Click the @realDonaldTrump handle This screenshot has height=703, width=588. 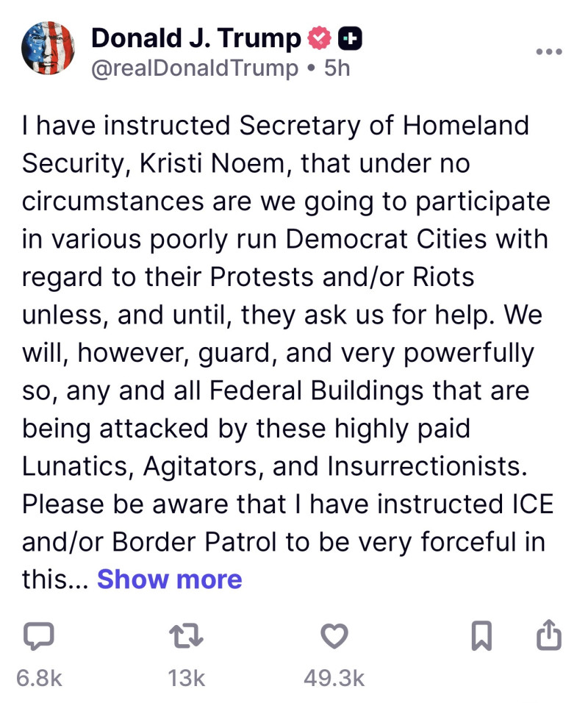tap(195, 68)
